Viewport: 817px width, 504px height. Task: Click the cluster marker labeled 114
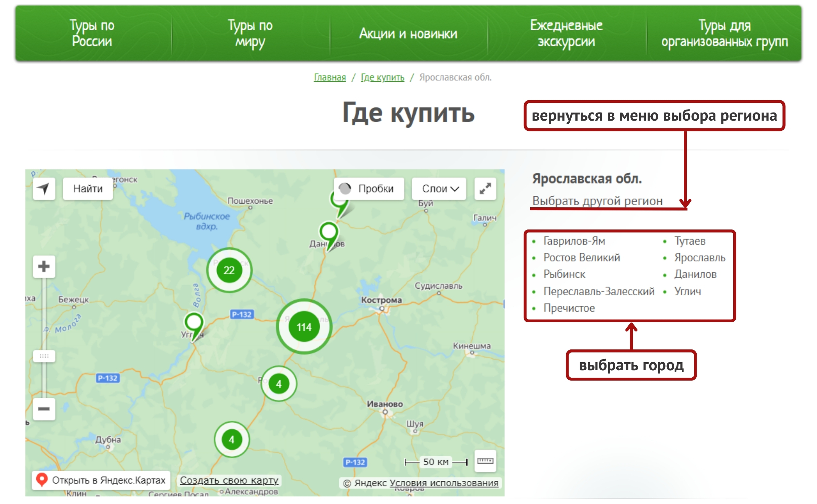304,327
